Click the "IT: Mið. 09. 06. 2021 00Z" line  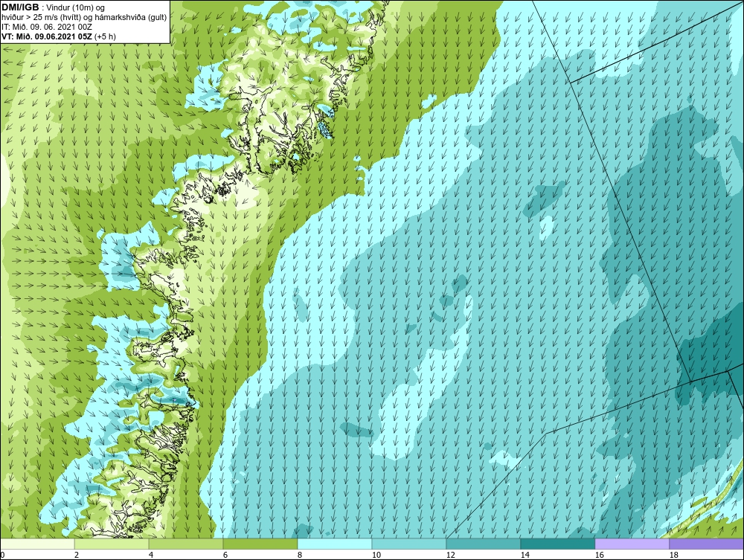pos(46,27)
